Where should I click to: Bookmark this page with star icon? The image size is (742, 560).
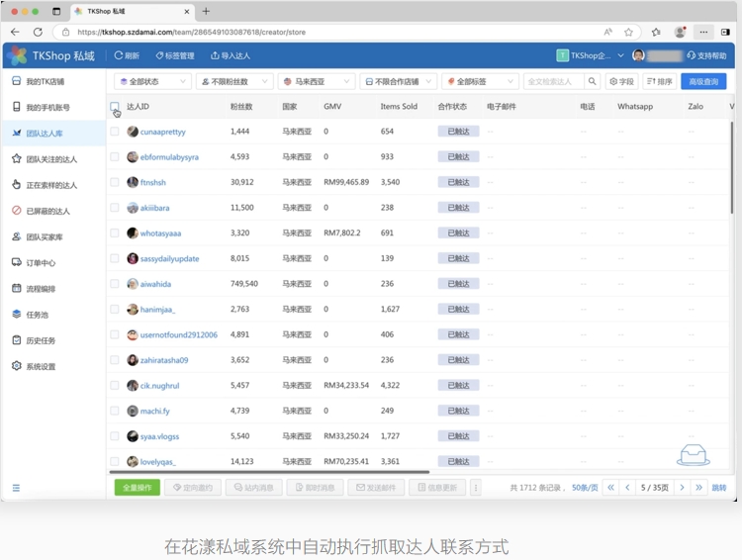click(x=628, y=33)
